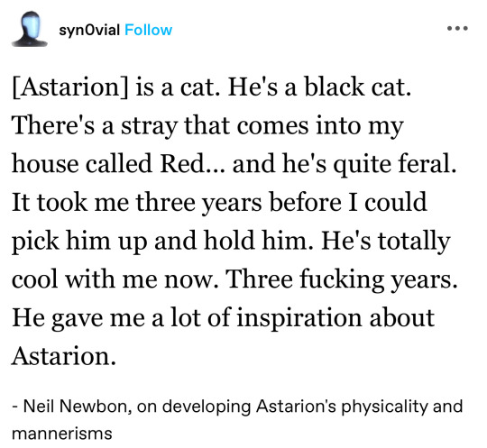Click the line "cool with me now"
Image resolution: width=487 pixels, height=448 pixels.
[234, 279]
